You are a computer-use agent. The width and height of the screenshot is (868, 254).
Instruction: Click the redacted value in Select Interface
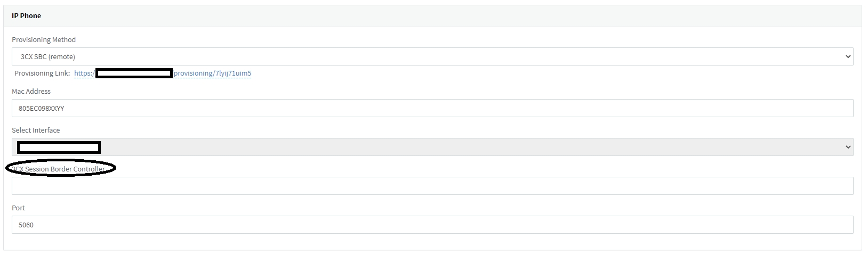click(x=59, y=148)
